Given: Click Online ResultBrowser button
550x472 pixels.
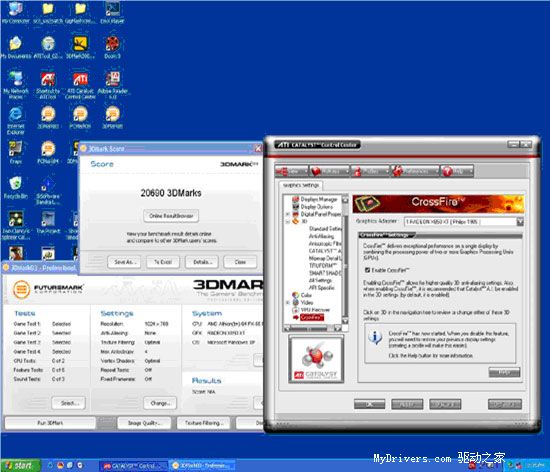Looking at the screenshot, I should 171,216.
